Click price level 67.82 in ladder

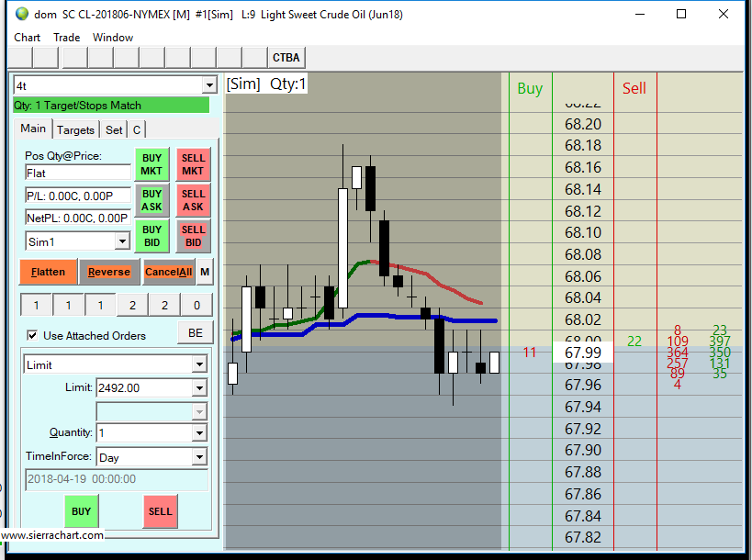[x=583, y=537]
